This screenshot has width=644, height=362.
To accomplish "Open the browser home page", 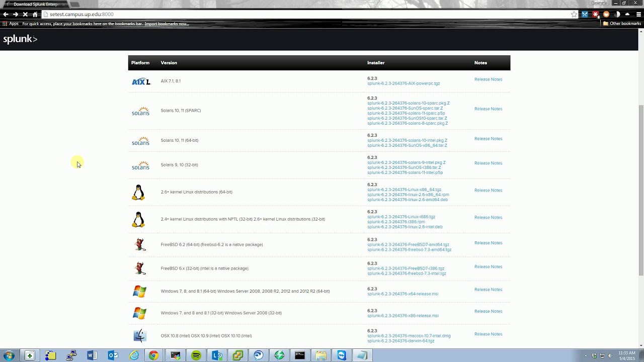I will tap(35, 15).
